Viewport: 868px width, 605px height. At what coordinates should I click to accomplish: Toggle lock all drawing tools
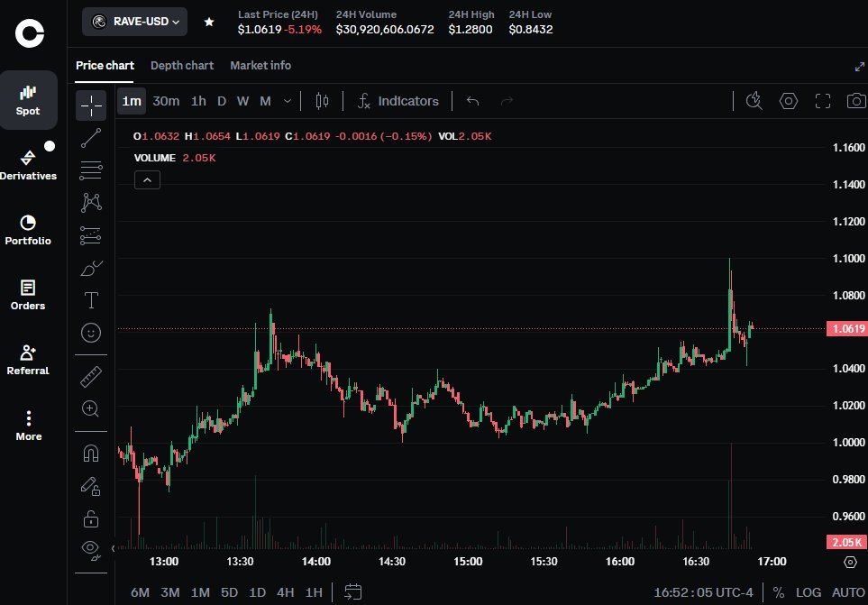pos(91,518)
